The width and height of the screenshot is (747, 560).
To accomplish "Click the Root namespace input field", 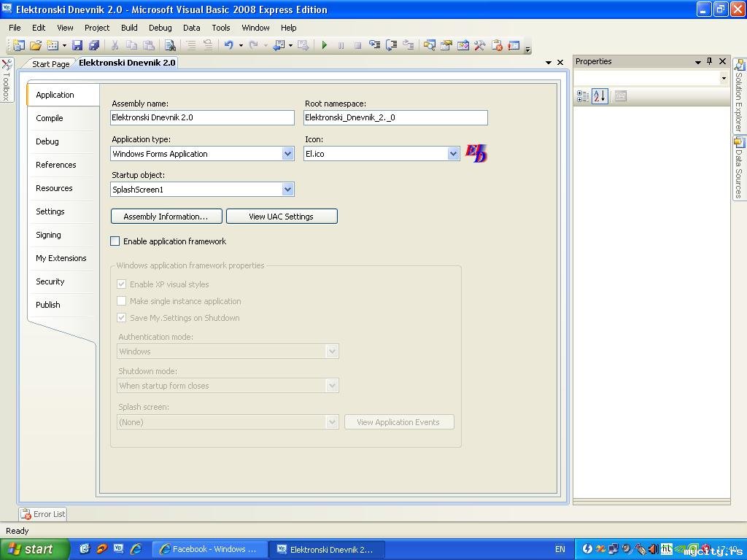I will (395, 117).
